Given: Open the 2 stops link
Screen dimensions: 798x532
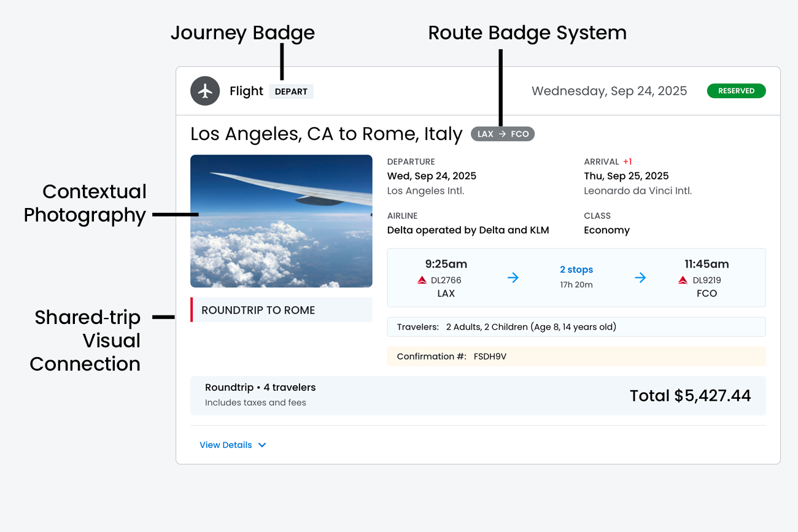Looking at the screenshot, I should [576, 269].
